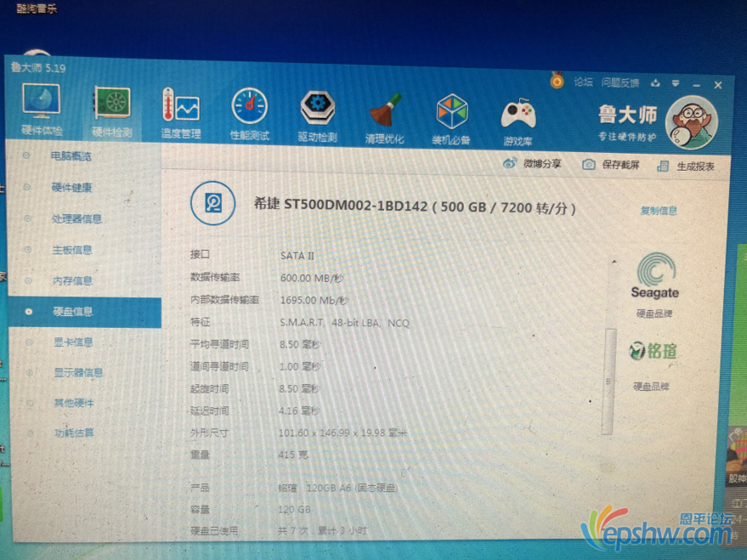747x560 pixels.
Task: Click the download arrow icon in title bar
Action: pos(655,83)
